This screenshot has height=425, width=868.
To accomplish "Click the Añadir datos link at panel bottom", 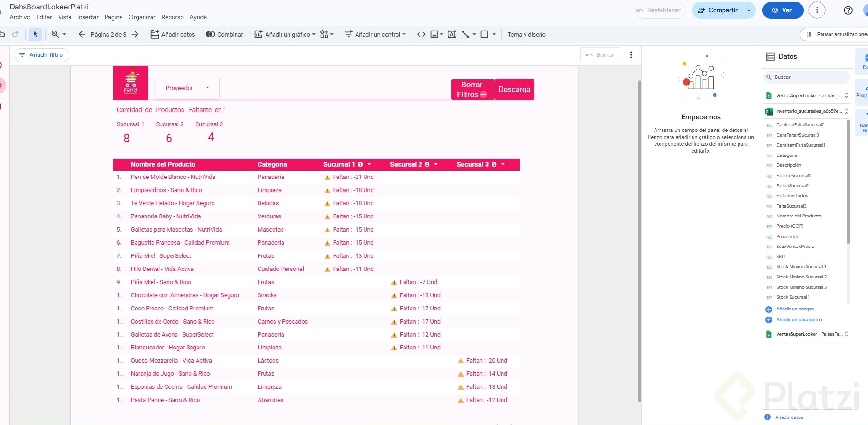I will [789, 417].
